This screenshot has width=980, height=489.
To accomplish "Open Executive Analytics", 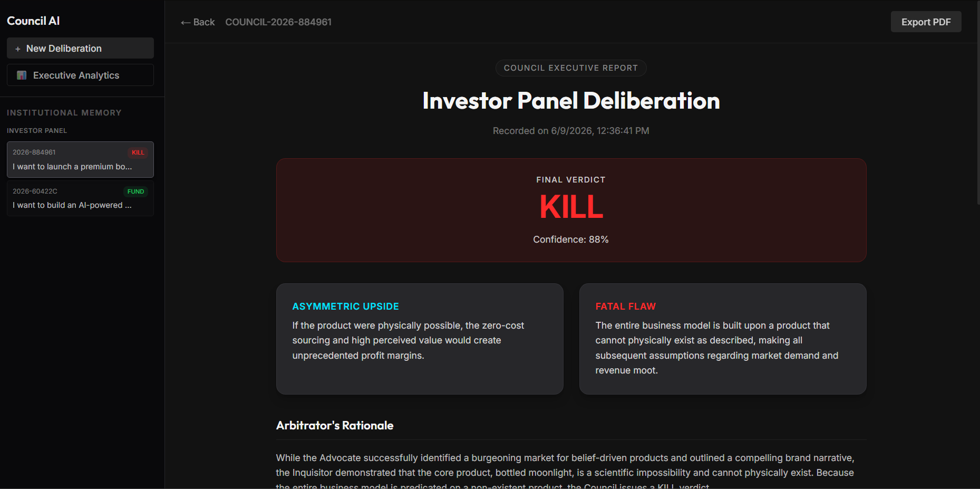I will (80, 75).
